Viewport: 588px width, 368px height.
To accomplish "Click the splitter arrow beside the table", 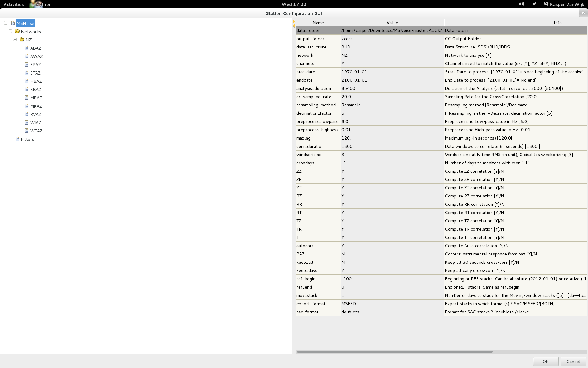I will click(x=294, y=22).
